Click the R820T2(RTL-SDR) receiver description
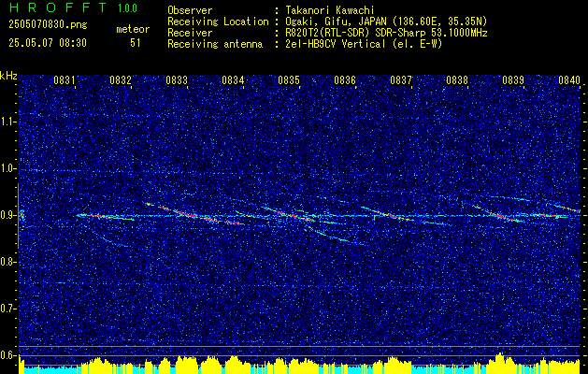This screenshot has height=374, width=588. pos(386,33)
